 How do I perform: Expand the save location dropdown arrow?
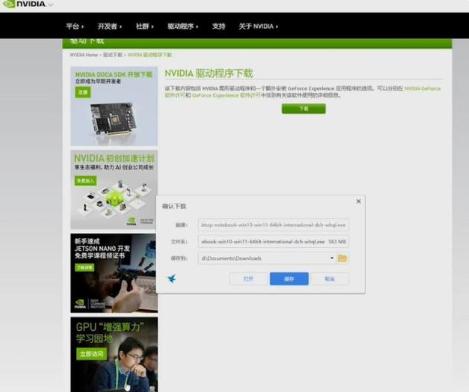(x=332, y=258)
